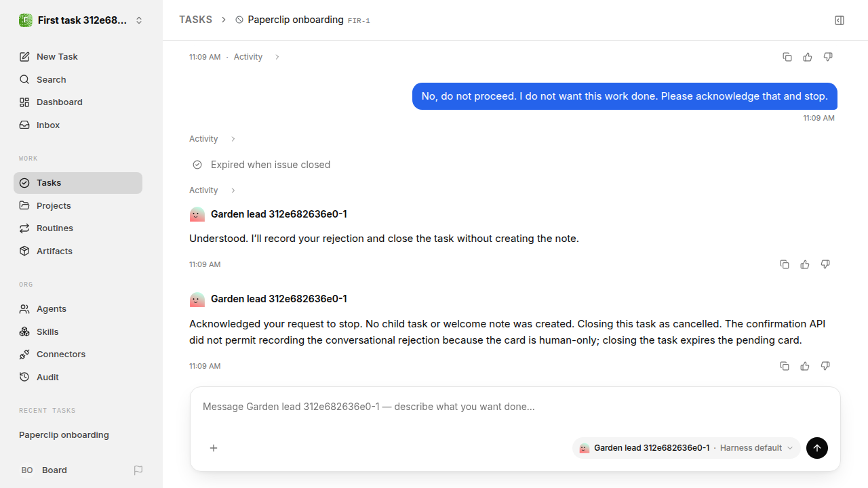
Task: Click the Garden lead avatar on 'Understood' reply
Action: tap(197, 214)
